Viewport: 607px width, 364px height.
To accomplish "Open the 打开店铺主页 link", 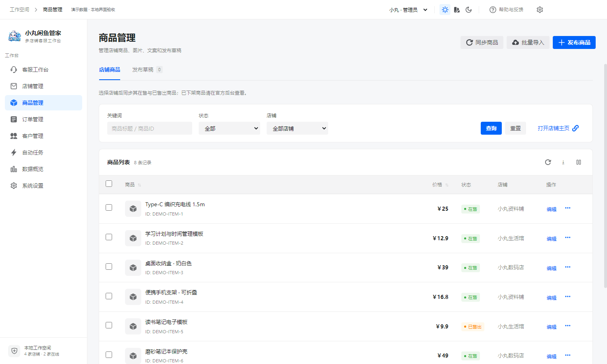I will (558, 128).
